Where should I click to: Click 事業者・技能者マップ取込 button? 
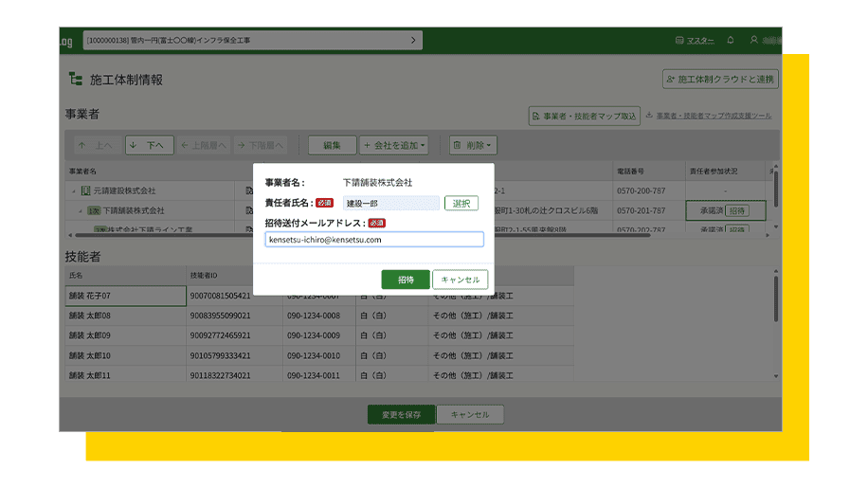click(584, 116)
